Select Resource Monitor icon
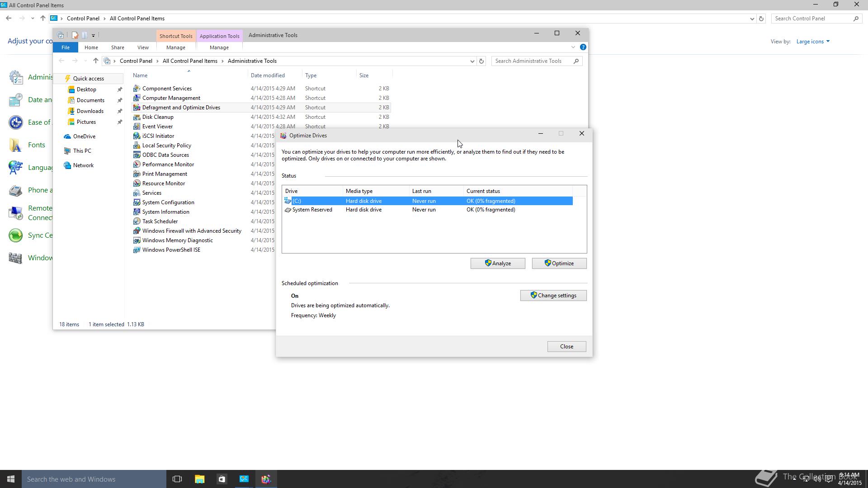The image size is (868, 488). point(137,183)
